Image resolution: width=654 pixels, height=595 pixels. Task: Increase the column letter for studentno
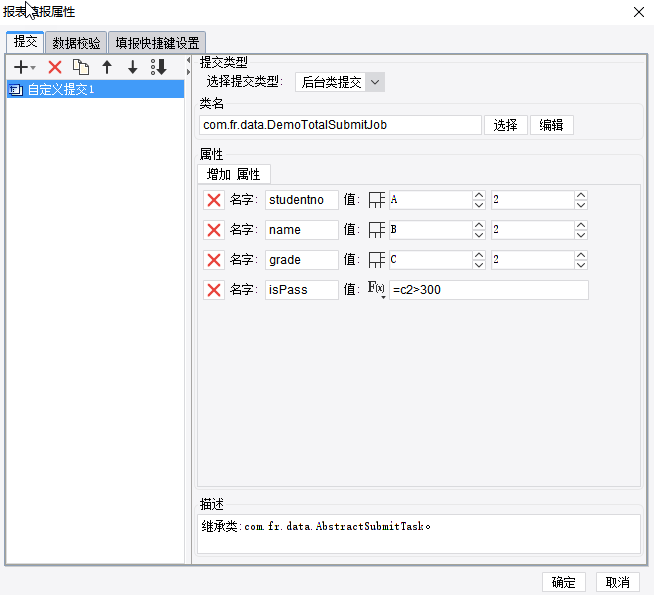(x=479, y=195)
